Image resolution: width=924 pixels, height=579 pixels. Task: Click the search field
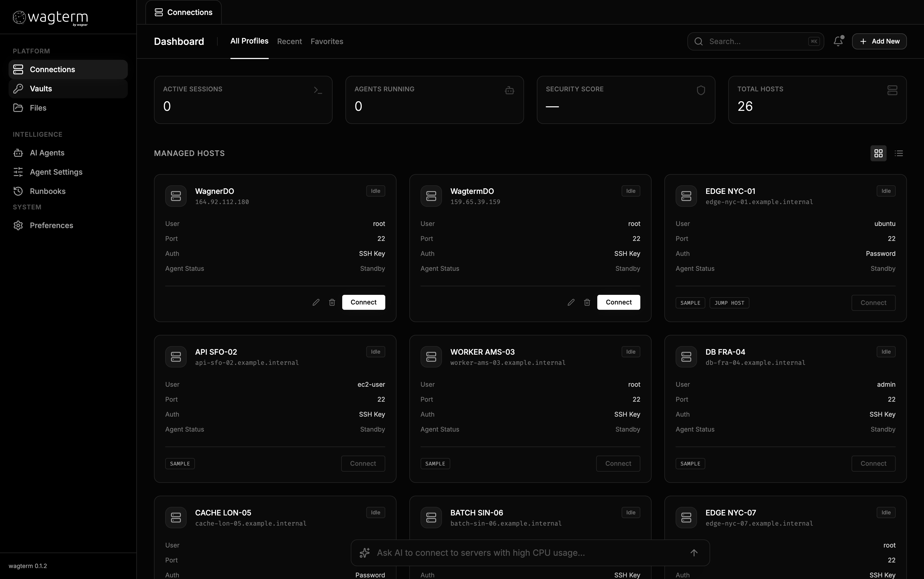tap(755, 41)
